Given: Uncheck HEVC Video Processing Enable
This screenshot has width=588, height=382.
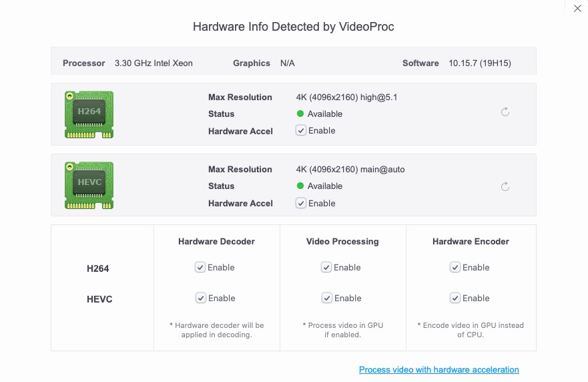Looking at the screenshot, I should tap(326, 298).
